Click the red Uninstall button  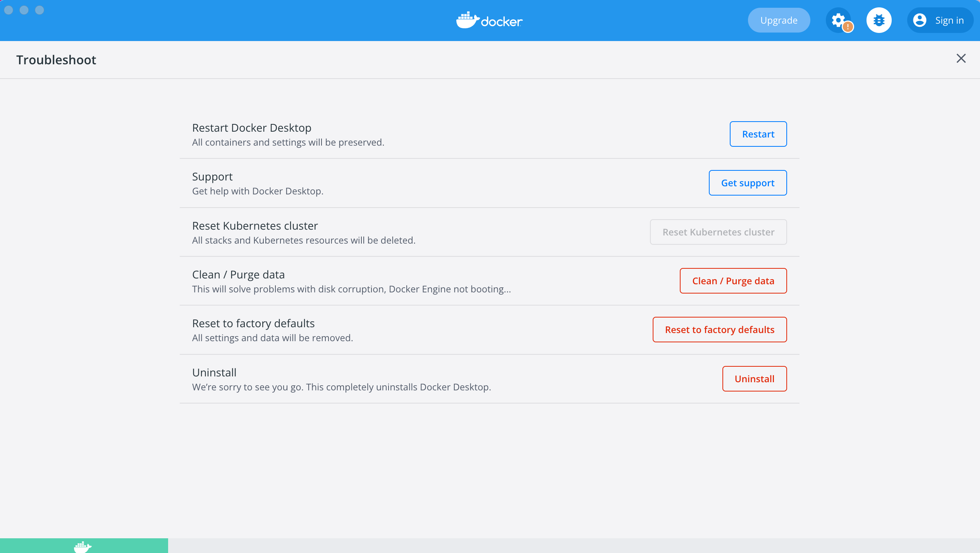pyautogui.click(x=754, y=379)
